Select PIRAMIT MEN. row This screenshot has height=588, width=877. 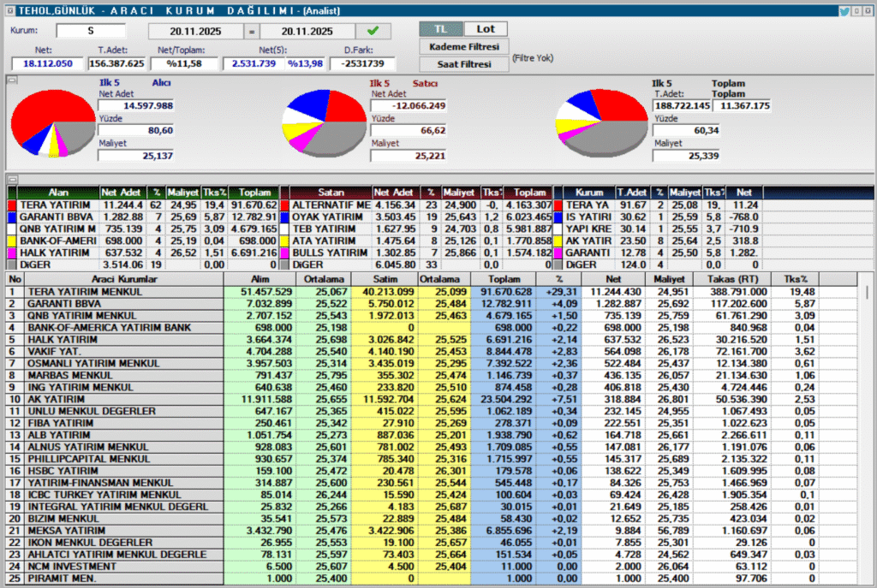(432, 579)
